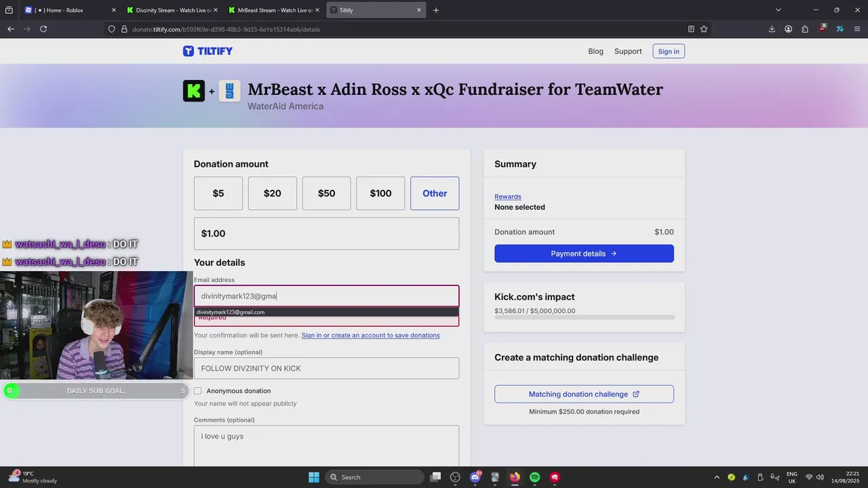The height and width of the screenshot is (488, 868).
Task: Choose the $50 donation amount
Action: [x=327, y=193]
